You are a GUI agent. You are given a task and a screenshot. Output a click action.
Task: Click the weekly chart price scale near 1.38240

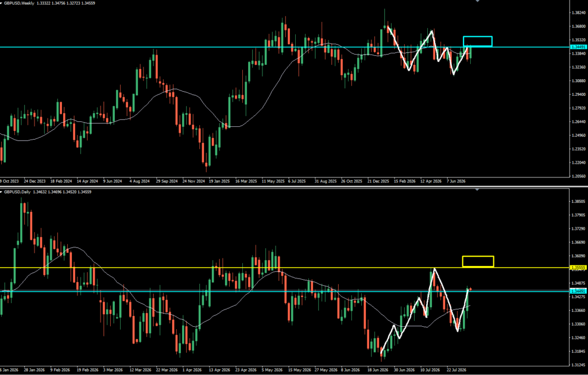click(579, 13)
